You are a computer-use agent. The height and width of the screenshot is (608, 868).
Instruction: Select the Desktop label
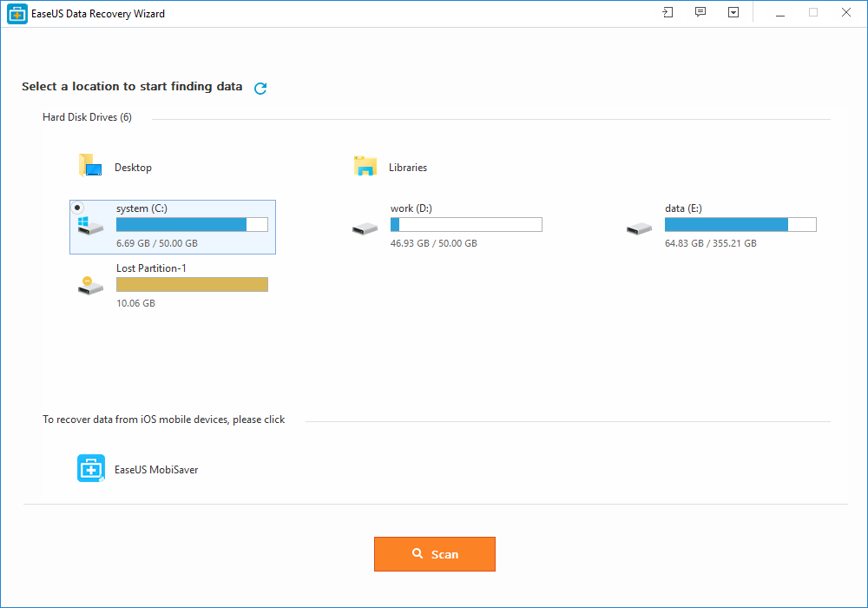(x=133, y=168)
